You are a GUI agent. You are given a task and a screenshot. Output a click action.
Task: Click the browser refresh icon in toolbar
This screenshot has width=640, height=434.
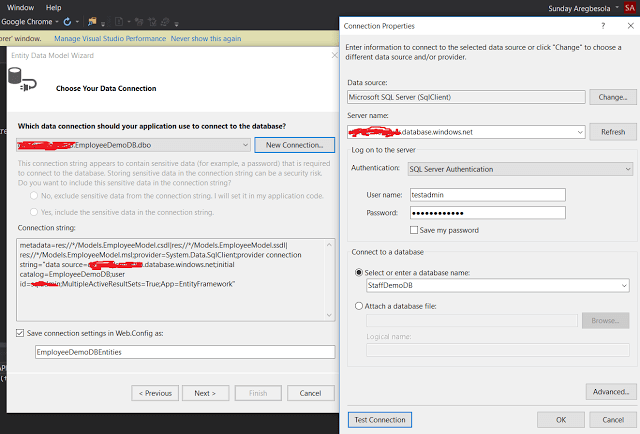(x=67, y=22)
